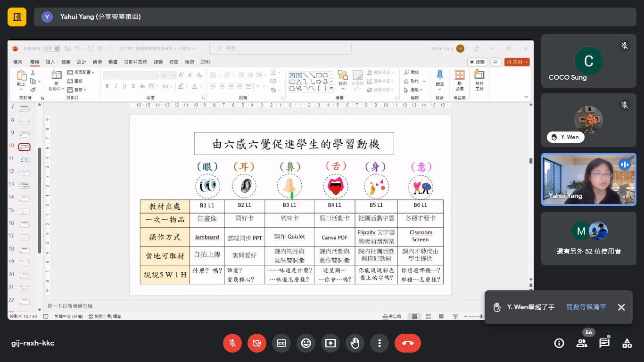Image resolution: width=644 pixels, height=362 pixels.
Task: Open Meet reactions with the emoji icon
Action: tap(306, 343)
